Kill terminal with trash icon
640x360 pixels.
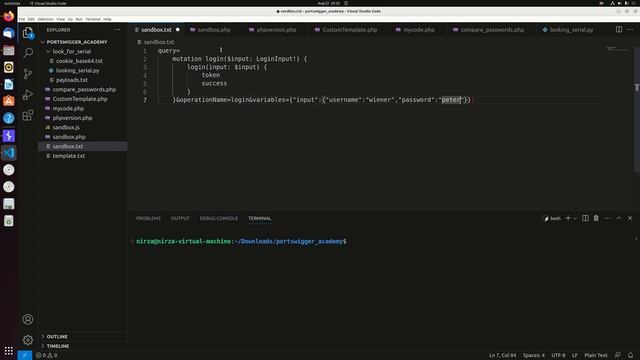tap(596, 218)
